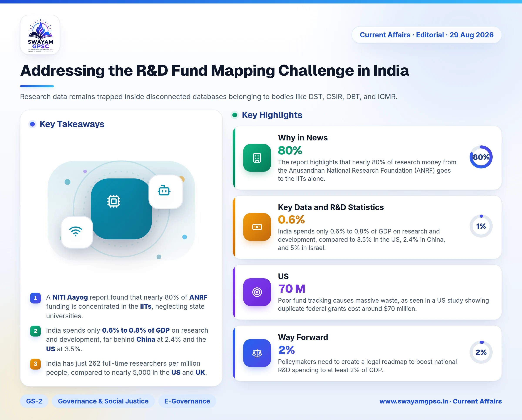This screenshot has height=420, width=522.
Task: Click the green numbered badge 2
Action: (x=35, y=331)
